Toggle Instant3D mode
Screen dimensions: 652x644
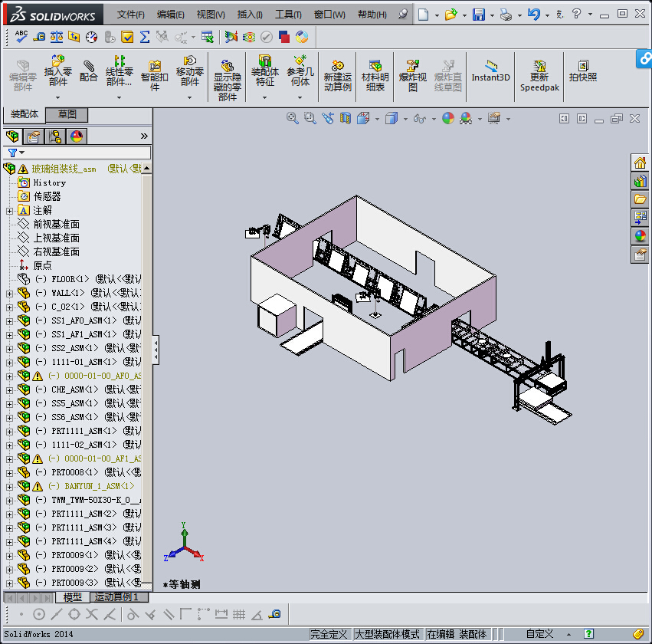coord(490,71)
